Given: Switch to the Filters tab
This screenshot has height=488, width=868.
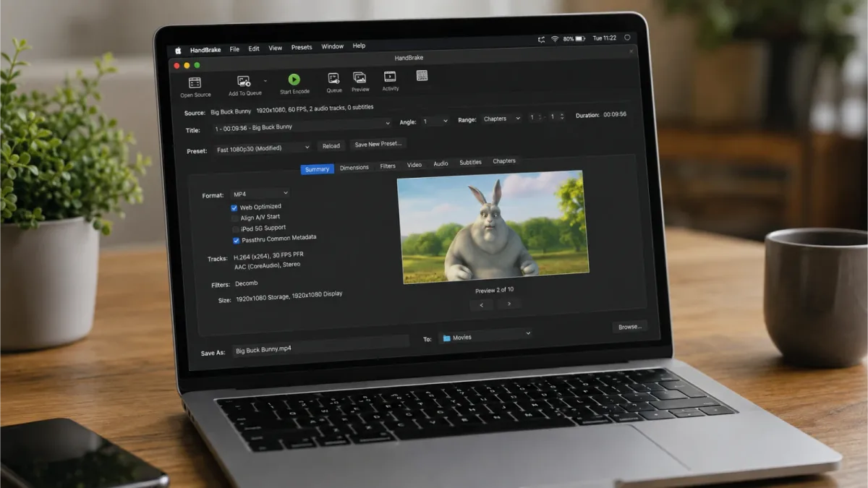Looking at the screenshot, I should click(x=388, y=166).
